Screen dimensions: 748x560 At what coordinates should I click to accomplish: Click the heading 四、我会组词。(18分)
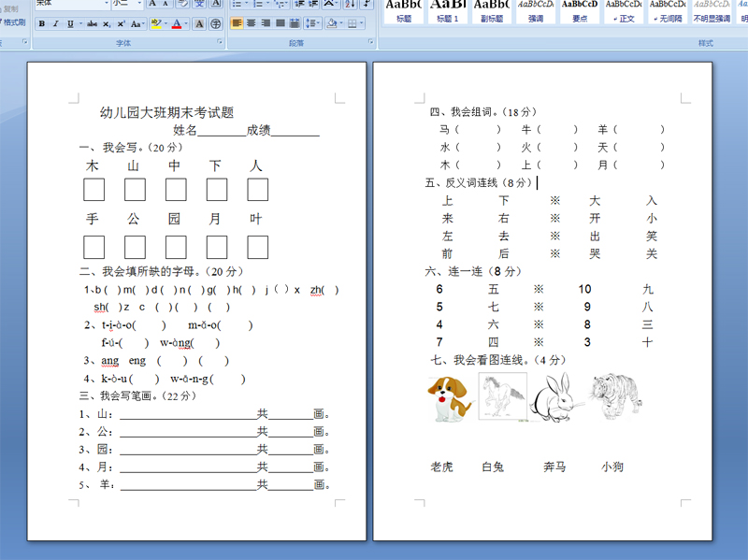pyautogui.click(x=483, y=112)
